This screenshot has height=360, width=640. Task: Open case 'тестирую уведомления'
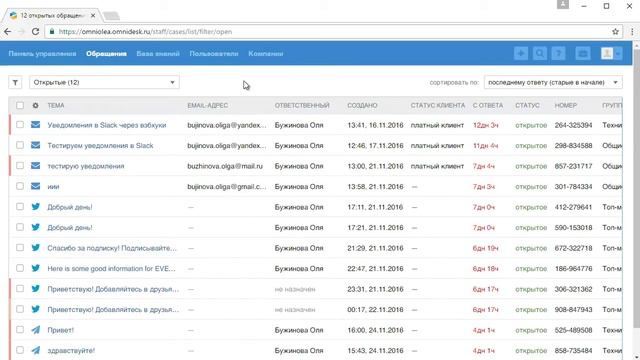pos(86,166)
